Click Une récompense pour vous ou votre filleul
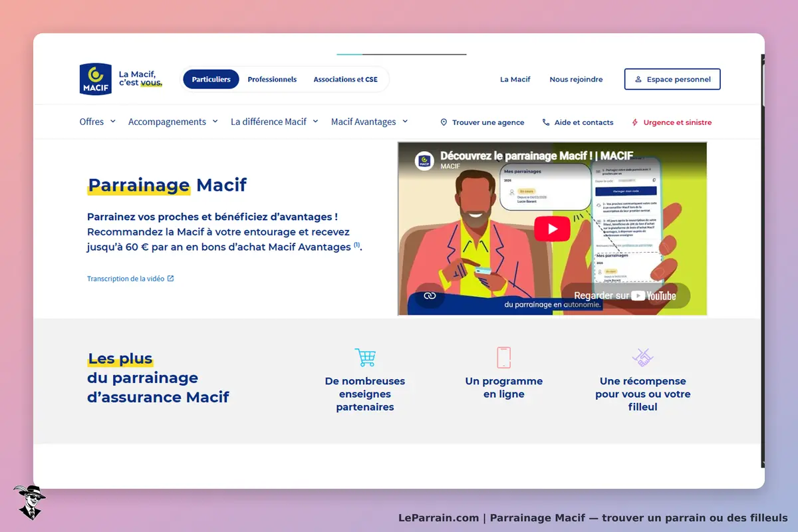Viewport: 798px width, 532px height. pos(642,394)
